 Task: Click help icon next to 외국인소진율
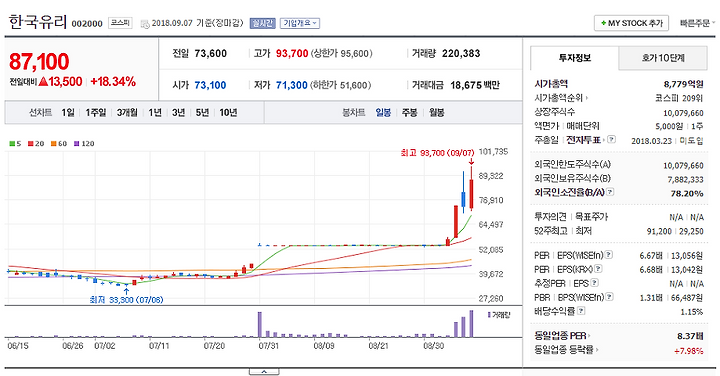click(x=610, y=192)
